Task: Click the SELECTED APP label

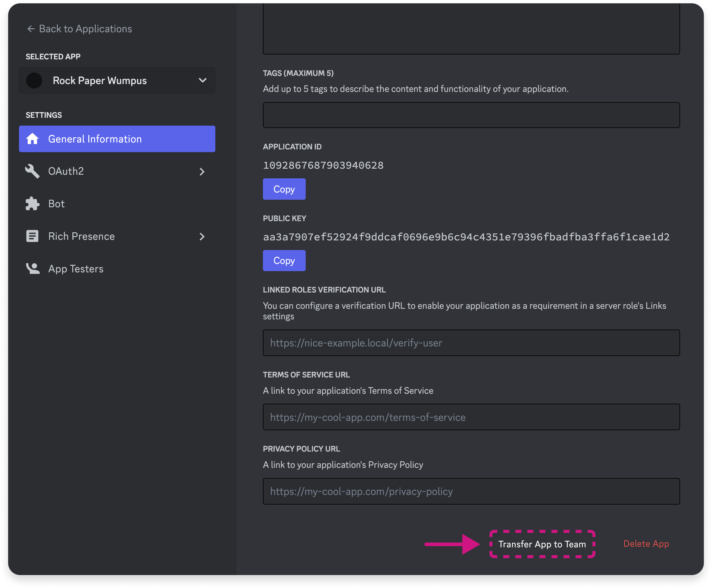Action: tap(53, 57)
